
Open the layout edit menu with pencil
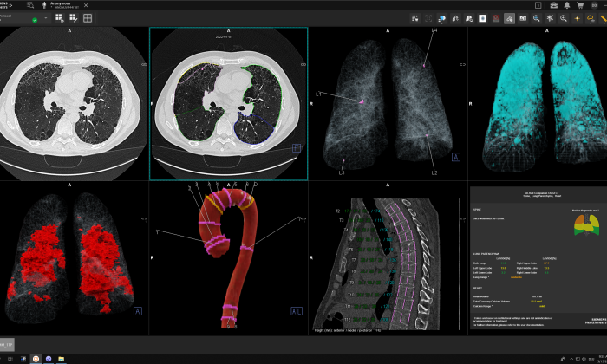[x=73, y=17]
